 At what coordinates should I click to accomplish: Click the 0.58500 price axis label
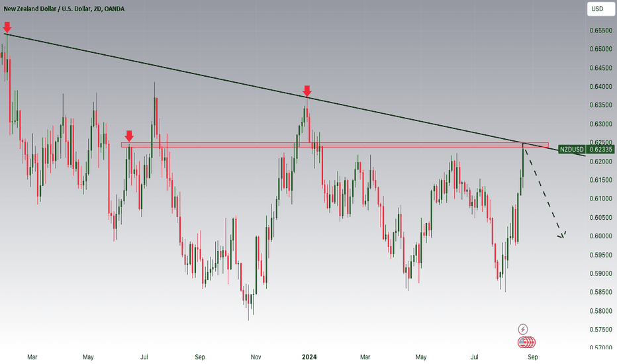600,292
